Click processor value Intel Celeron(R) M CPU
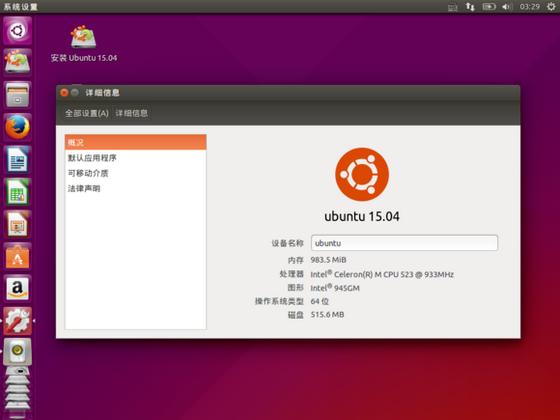Screen dimensions: 560x420 tap(382, 274)
